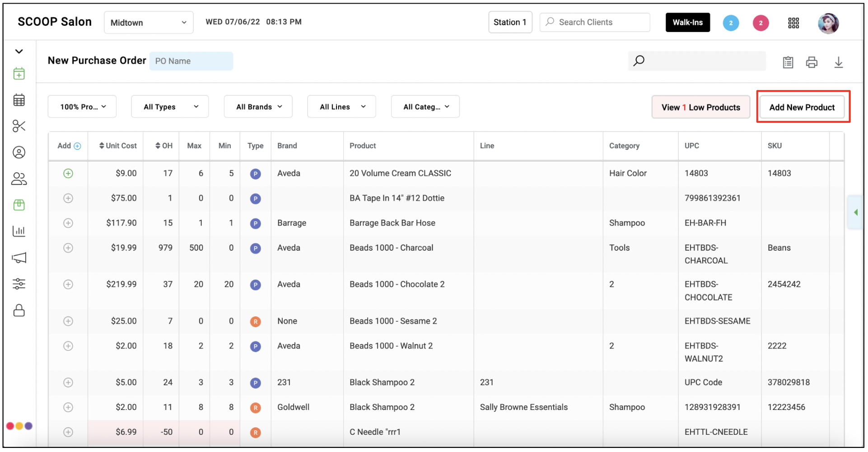
Task: Expand the All Brands filter
Action: point(258,107)
